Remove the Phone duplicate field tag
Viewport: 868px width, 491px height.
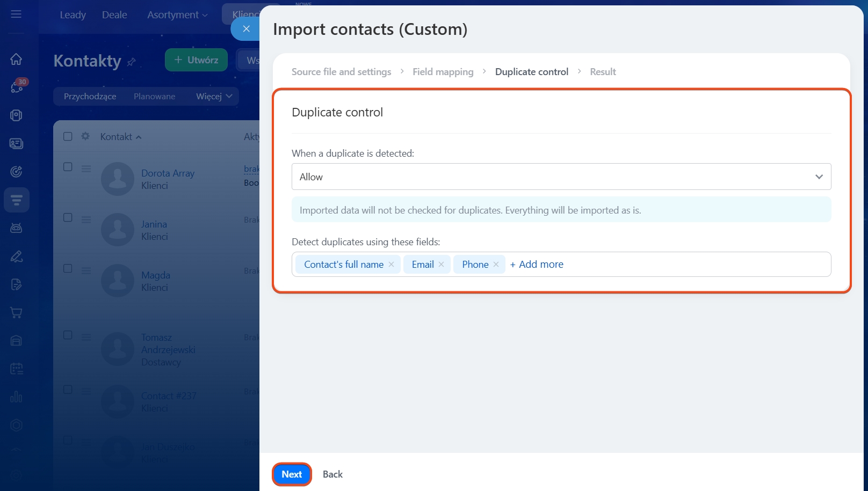click(x=496, y=265)
